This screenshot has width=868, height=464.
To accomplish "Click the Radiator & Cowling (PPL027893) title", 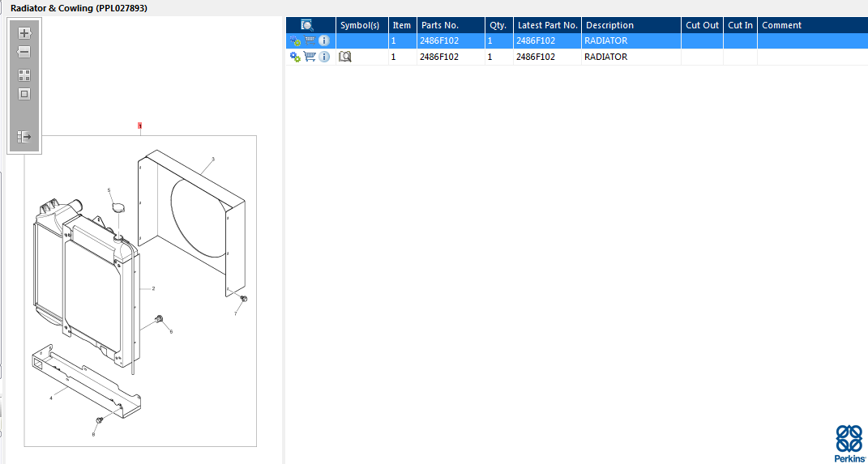I will click(79, 8).
